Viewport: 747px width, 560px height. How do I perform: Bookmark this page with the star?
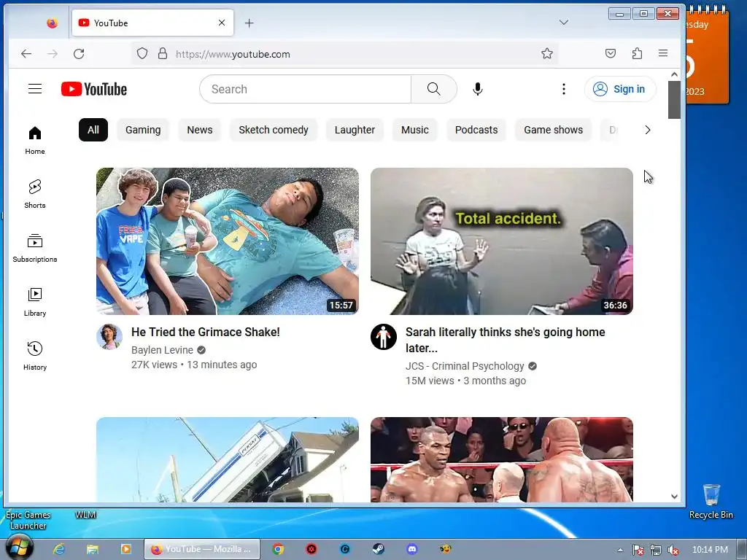tap(547, 53)
